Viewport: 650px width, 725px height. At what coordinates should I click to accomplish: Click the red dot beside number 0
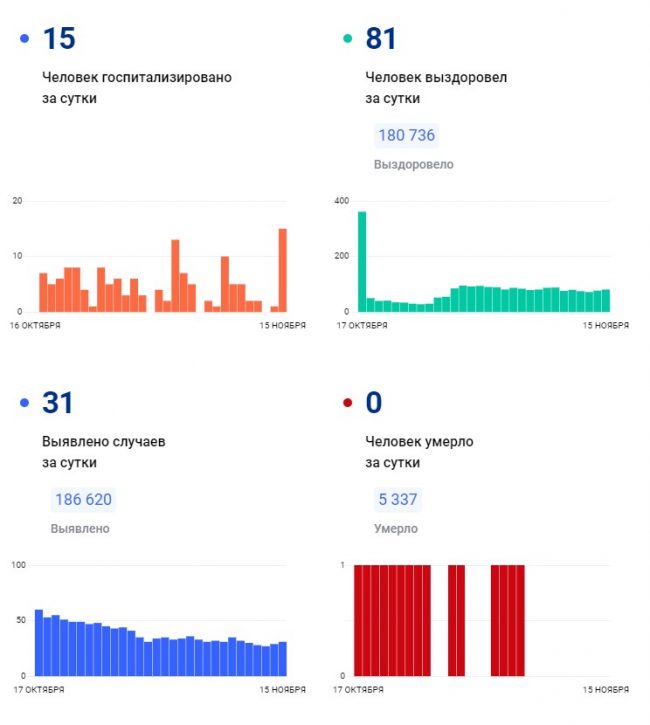click(348, 403)
